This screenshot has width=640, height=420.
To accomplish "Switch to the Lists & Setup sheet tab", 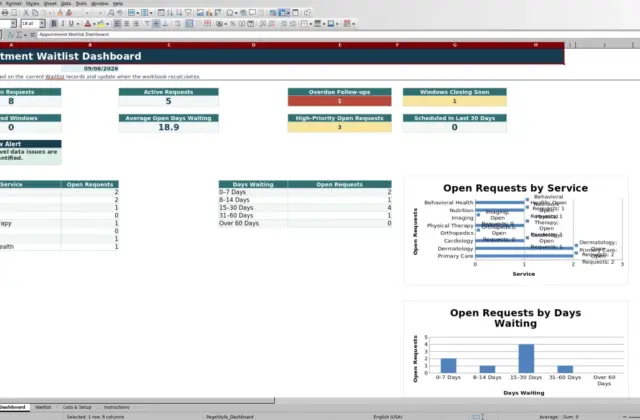I will [77, 407].
